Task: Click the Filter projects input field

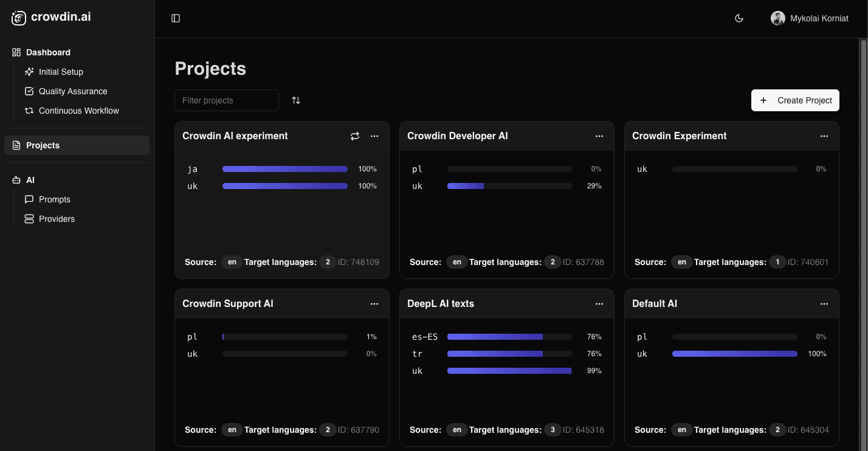Action: point(227,100)
